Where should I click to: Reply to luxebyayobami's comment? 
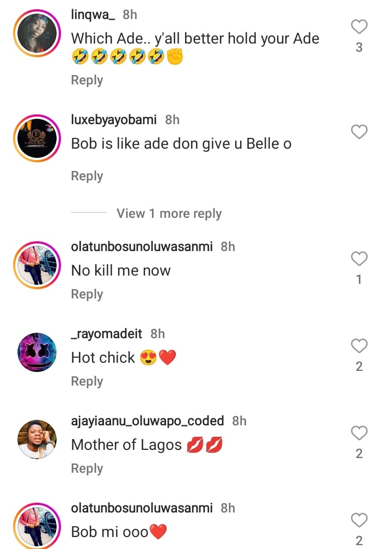click(x=87, y=176)
